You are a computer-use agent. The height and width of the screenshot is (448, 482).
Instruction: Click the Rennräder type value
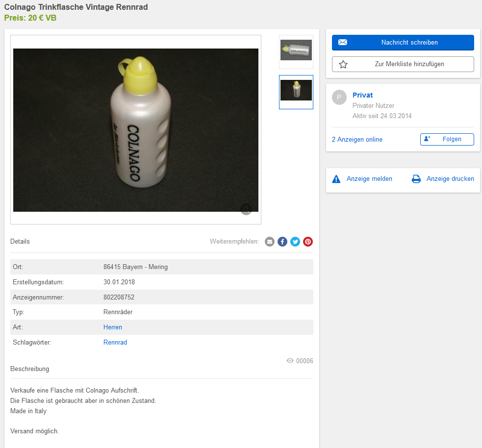pos(118,312)
